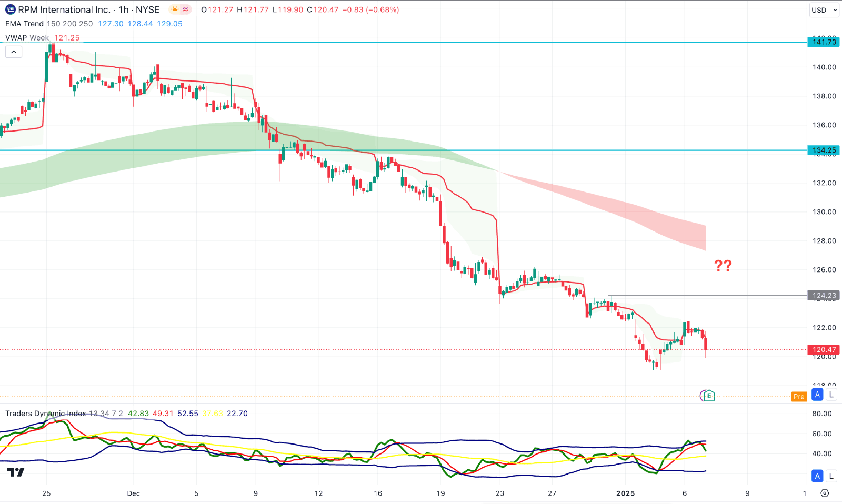Select the VWAP Week indicator legend
This screenshot has width=842, height=504.
point(27,38)
